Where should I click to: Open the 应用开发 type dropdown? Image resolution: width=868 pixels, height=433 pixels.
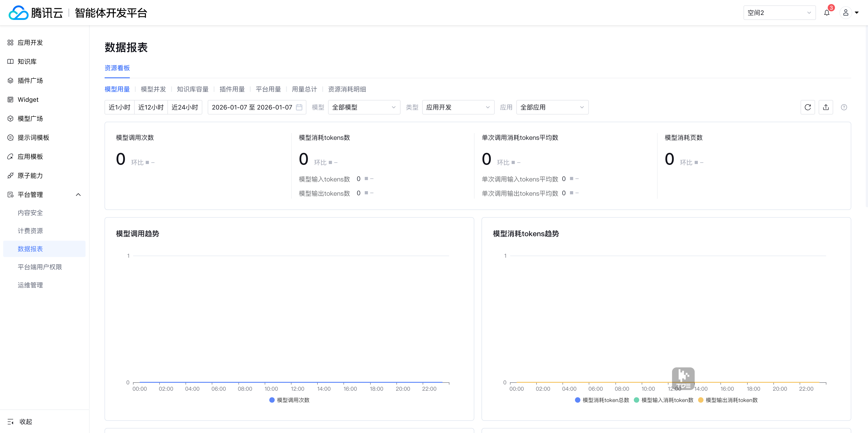coord(458,107)
